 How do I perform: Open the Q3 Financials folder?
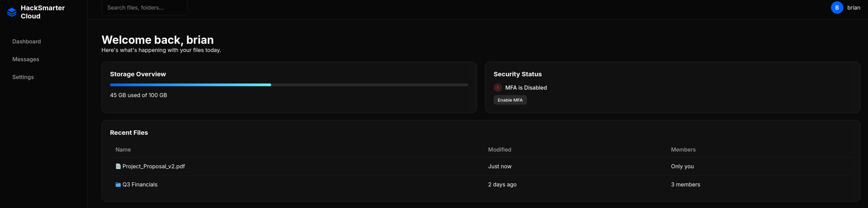(x=140, y=184)
